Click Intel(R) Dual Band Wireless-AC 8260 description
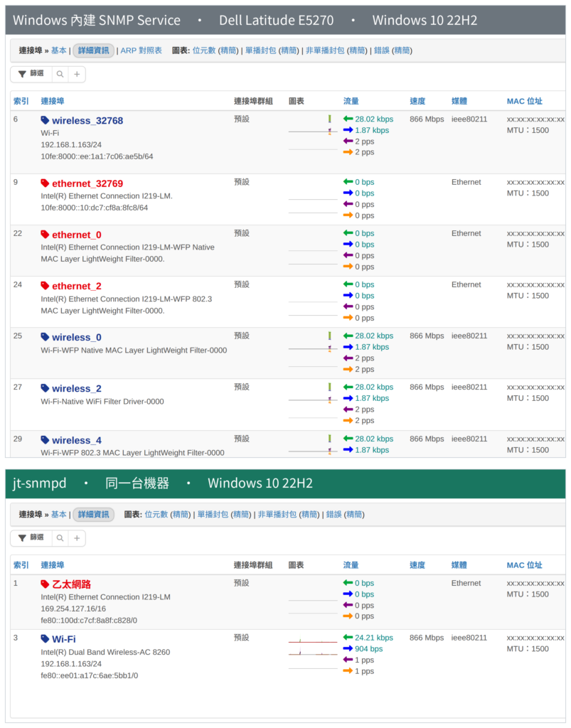The image size is (571, 728). click(105, 653)
